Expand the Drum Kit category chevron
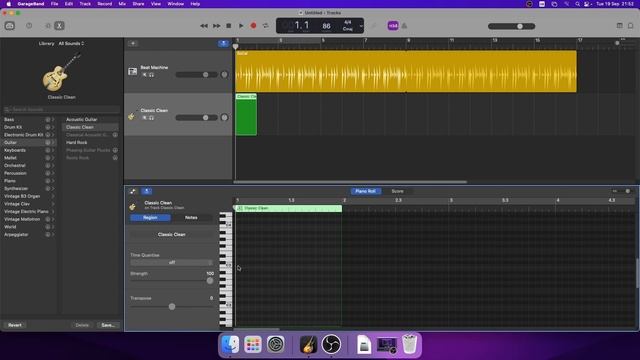640x360 pixels. (53, 127)
